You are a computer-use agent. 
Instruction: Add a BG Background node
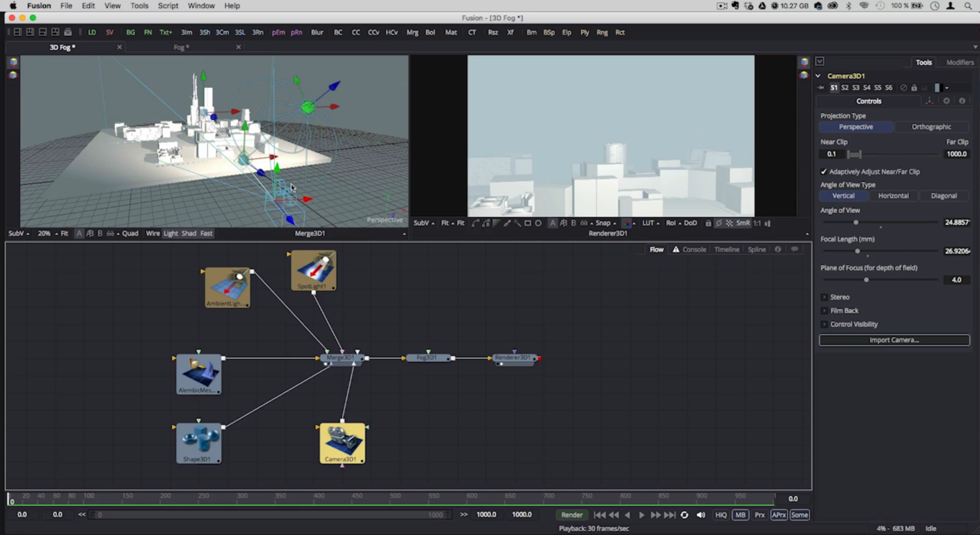(x=131, y=32)
